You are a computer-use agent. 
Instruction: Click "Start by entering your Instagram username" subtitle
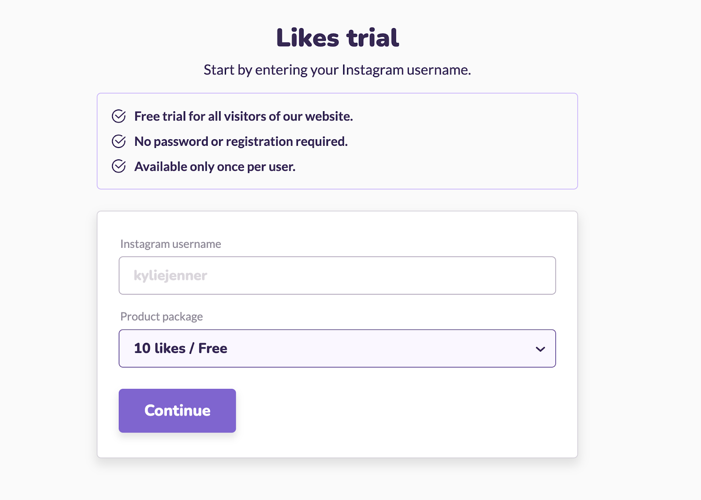point(337,70)
